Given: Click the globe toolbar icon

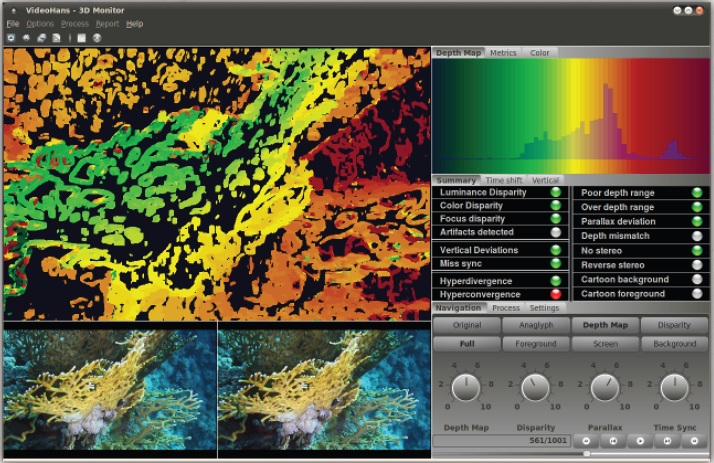Looking at the screenshot, I should click(x=97, y=38).
